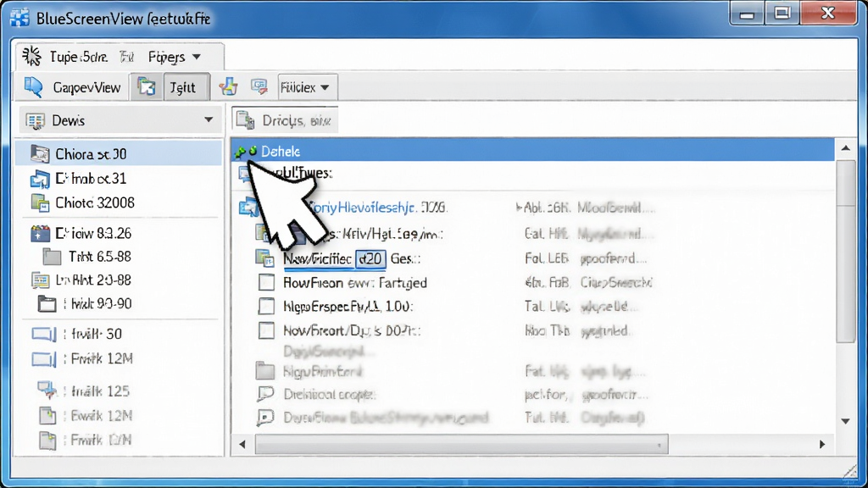Click the folder toolbar icon left of Tgitt
The image size is (868, 488).
146,87
